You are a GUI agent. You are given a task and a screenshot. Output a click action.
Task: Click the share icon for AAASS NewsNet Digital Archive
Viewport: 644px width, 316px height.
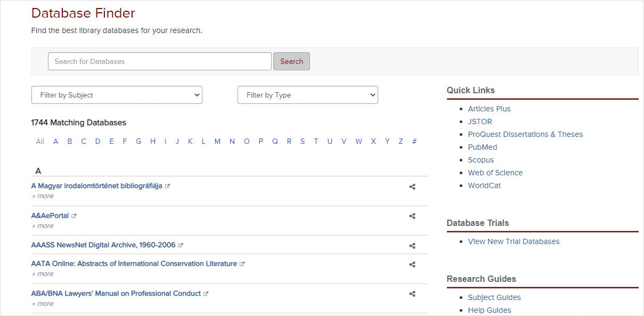(412, 246)
